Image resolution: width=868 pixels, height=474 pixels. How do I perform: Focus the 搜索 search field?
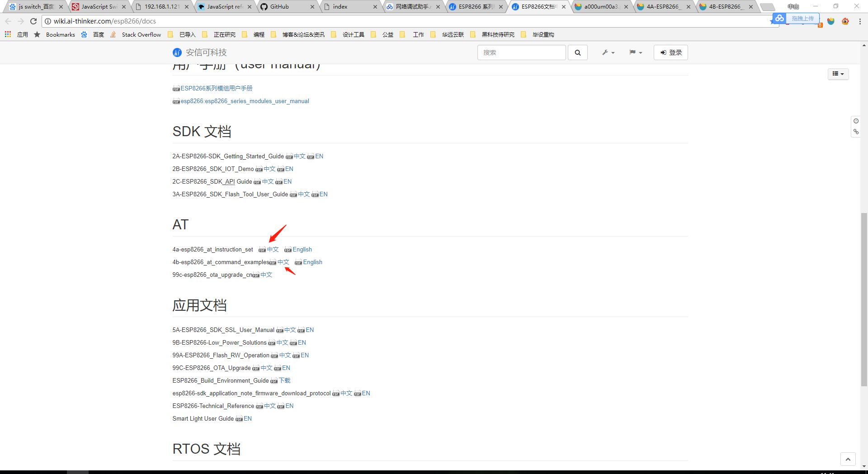pos(521,52)
